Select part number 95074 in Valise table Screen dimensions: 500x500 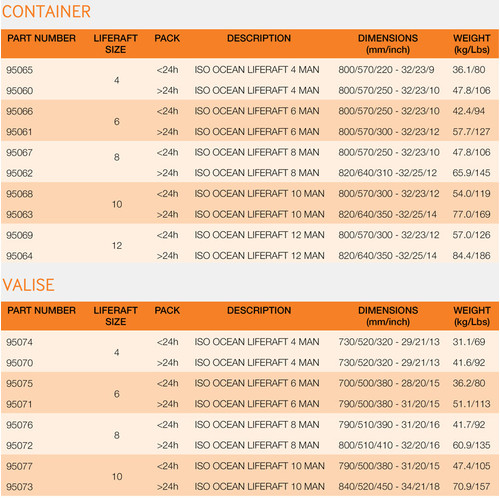click(19, 342)
